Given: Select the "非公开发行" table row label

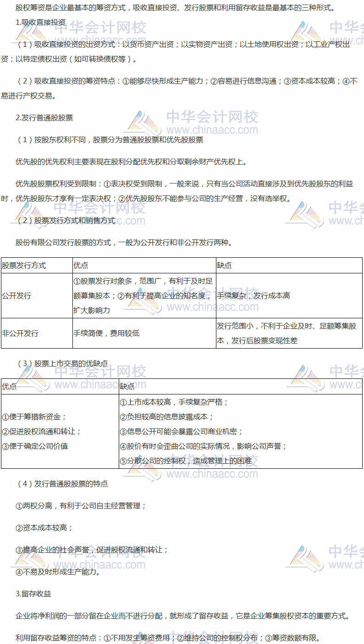Looking at the screenshot, I should click(x=20, y=333).
